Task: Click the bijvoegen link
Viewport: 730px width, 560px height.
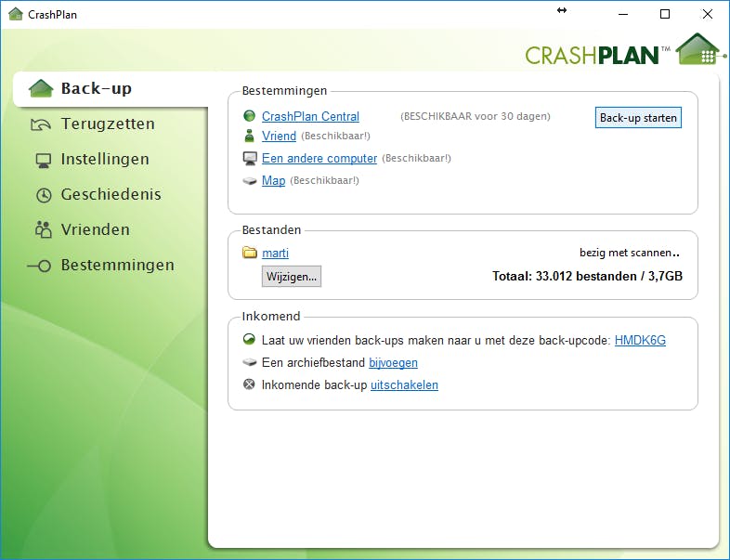Action: pyautogui.click(x=394, y=362)
